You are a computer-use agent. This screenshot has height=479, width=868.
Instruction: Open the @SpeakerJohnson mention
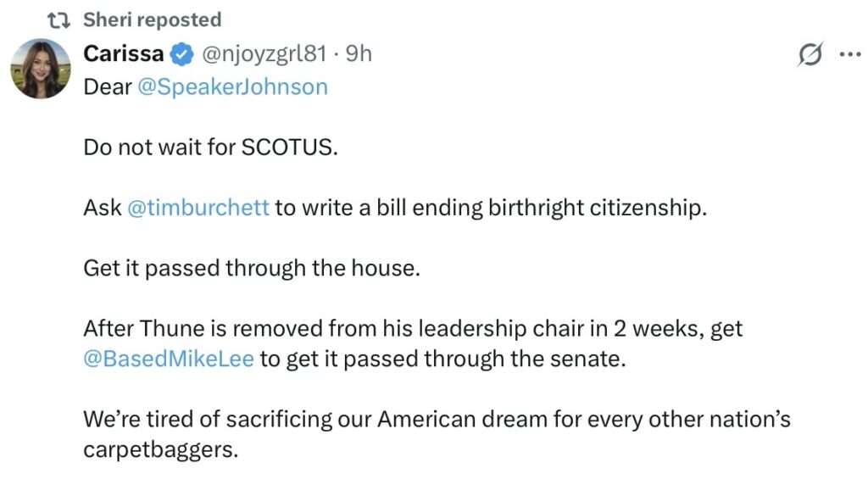231,87
